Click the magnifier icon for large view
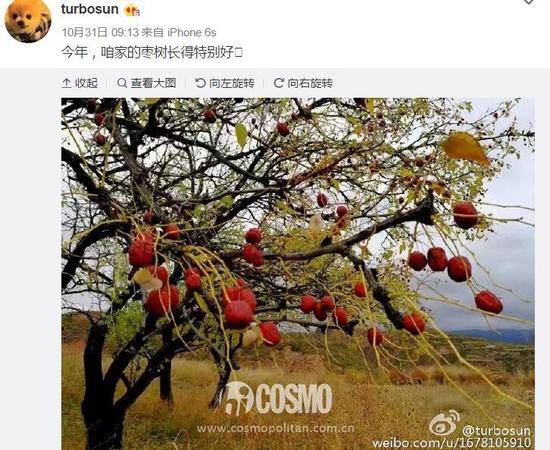Image resolution: width=550 pixels, height=450 pixels. tap(122, 83)
